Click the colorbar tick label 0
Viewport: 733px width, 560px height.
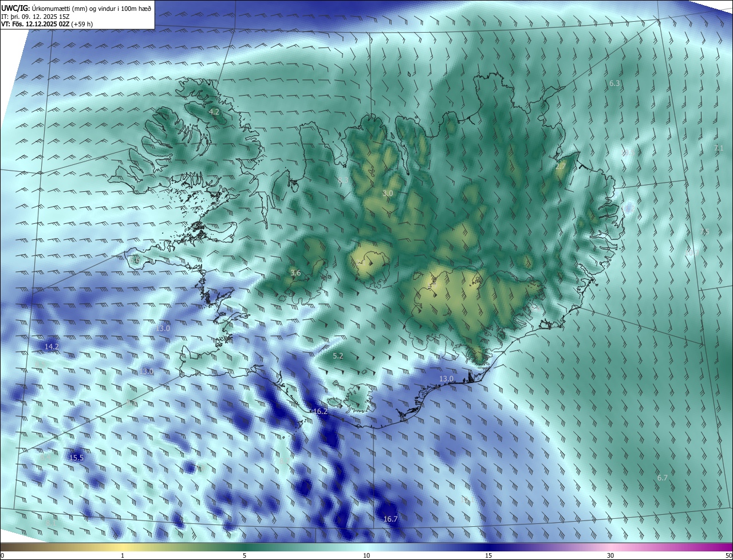tap(2, 555)
